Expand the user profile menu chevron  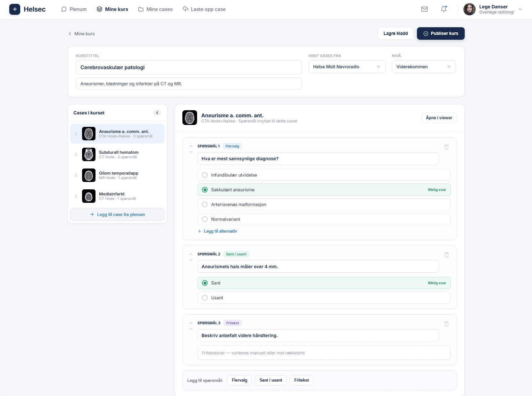coord(520,9)
